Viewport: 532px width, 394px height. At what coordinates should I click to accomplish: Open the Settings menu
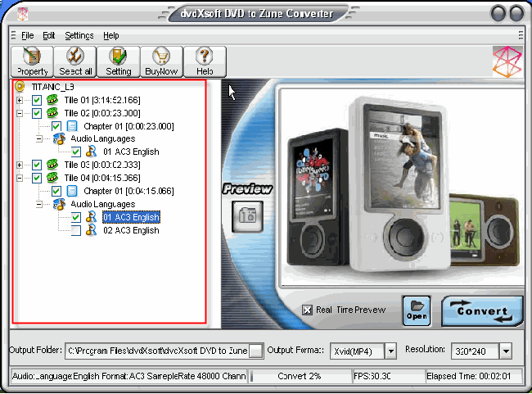tap(79, 36)
